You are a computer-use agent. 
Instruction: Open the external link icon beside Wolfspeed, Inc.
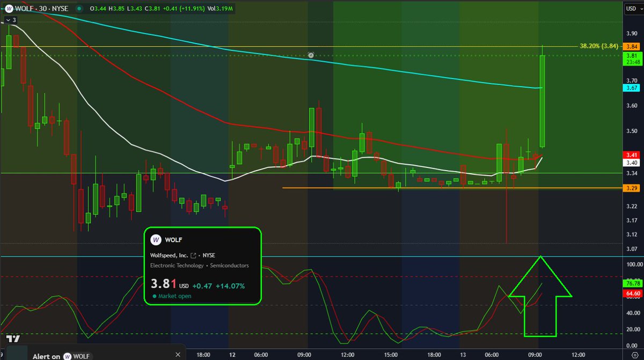coord(193,255)
